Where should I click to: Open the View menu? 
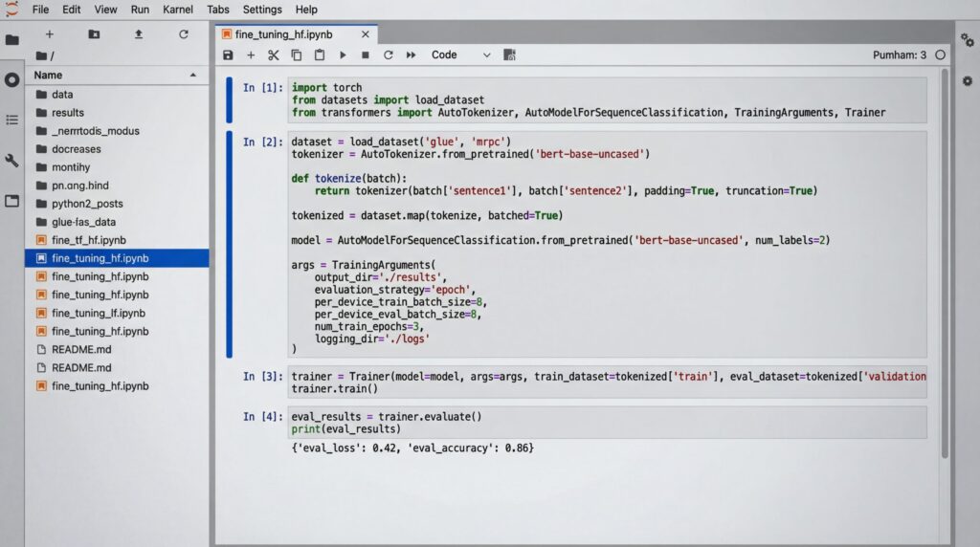105,10
